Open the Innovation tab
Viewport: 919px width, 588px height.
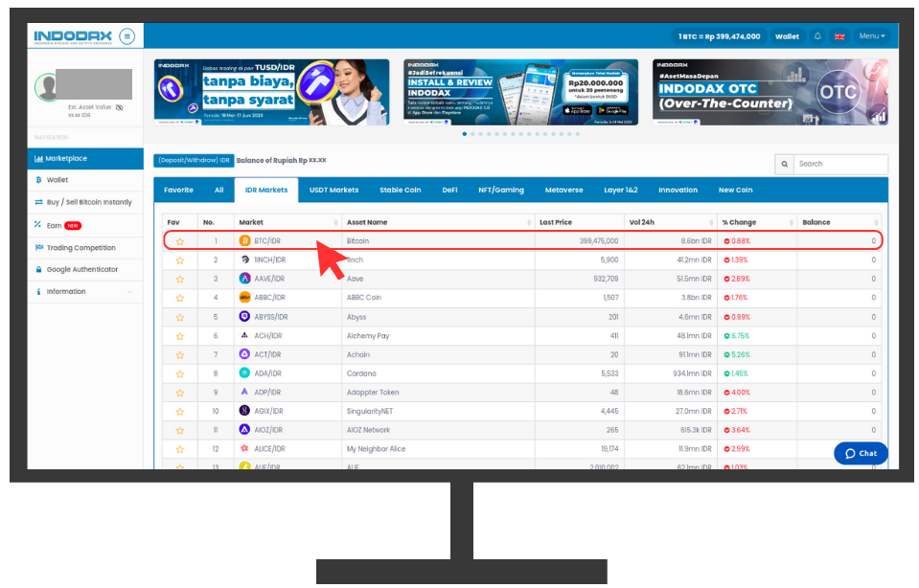[x=678, y=190]
